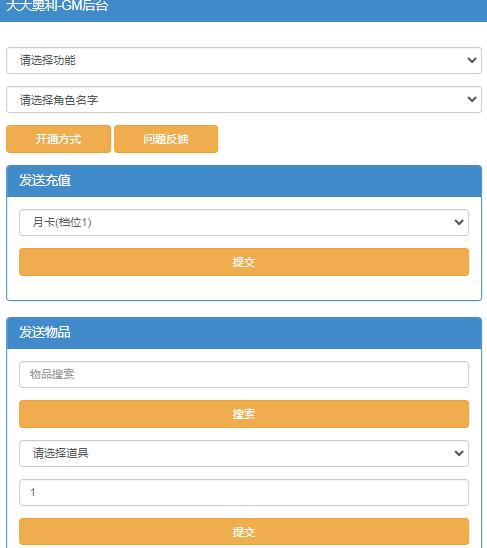This screenshot has width=487, height=548.
Task: Click the 天天奥利-GM后台 page title
Action: (x=57, y=6)
